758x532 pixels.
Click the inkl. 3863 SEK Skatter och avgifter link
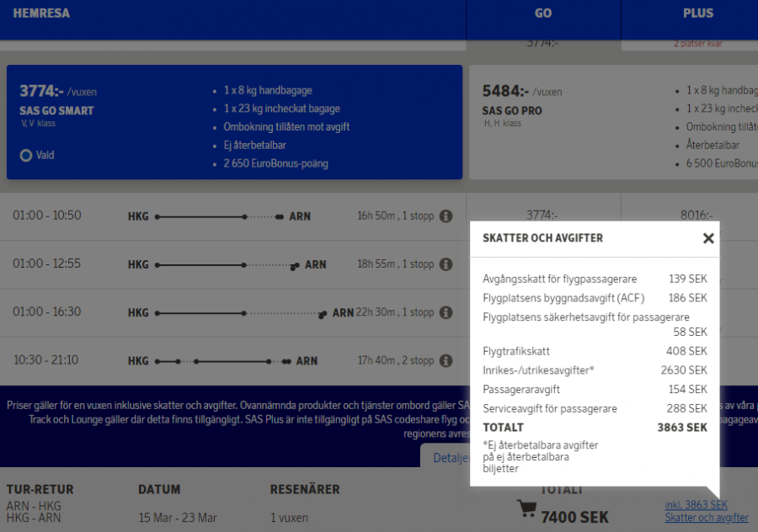706,513
